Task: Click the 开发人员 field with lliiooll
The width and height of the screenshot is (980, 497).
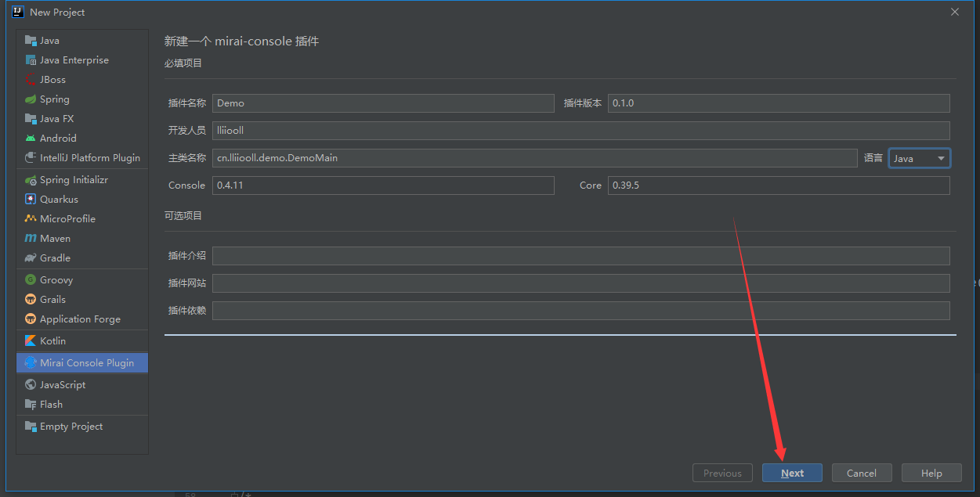Action: [x=581, y=131]
